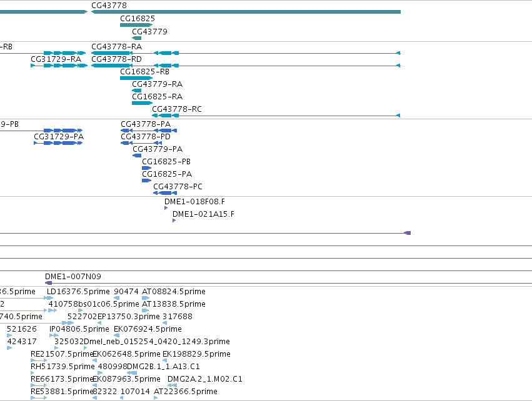Viewport: 532px width, 401px height.
Task: Open EST label AT13838.5prime
Action: 174,304
